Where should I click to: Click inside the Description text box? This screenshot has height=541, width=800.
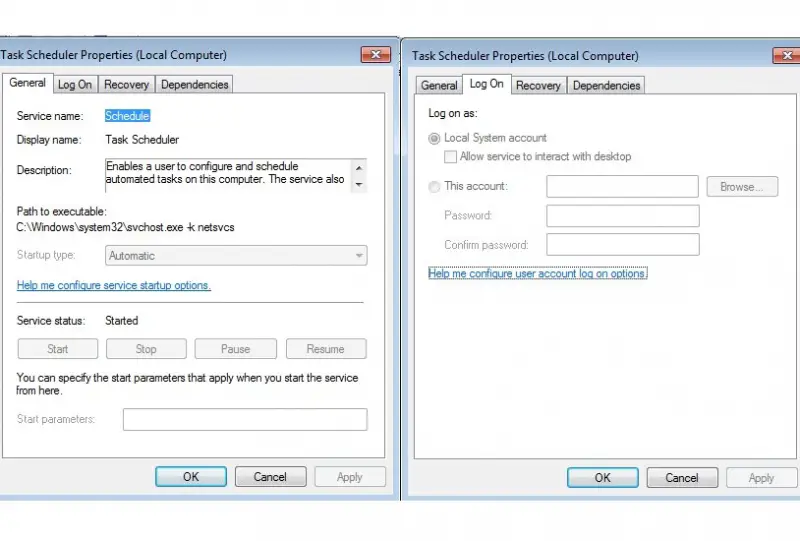coord(228,175)
